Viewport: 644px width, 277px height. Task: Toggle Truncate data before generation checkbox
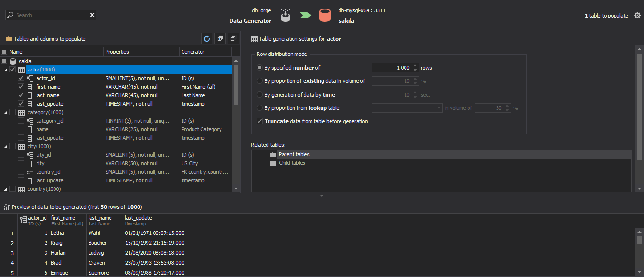coord(259,121)
